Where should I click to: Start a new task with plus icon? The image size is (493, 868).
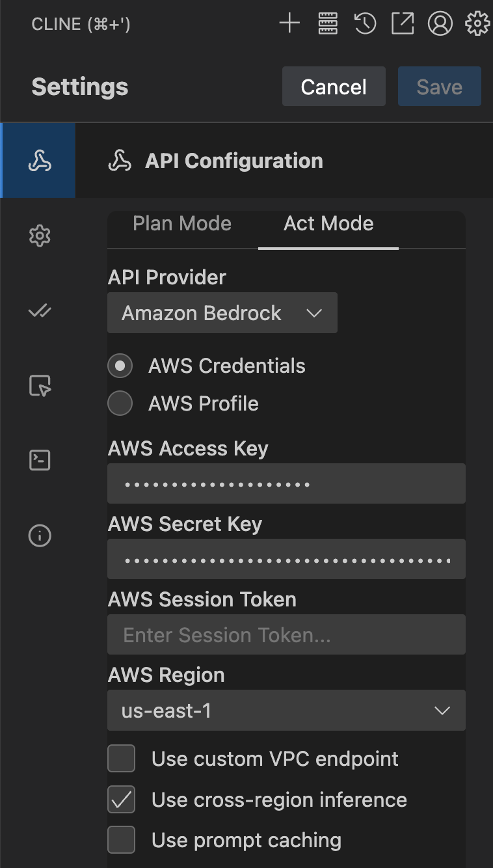coord(289,24)
